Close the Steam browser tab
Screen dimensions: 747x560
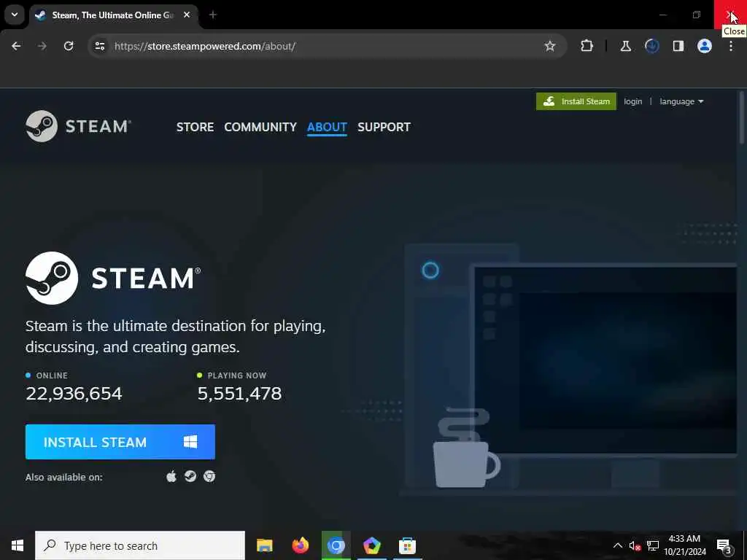click(187, 15)
